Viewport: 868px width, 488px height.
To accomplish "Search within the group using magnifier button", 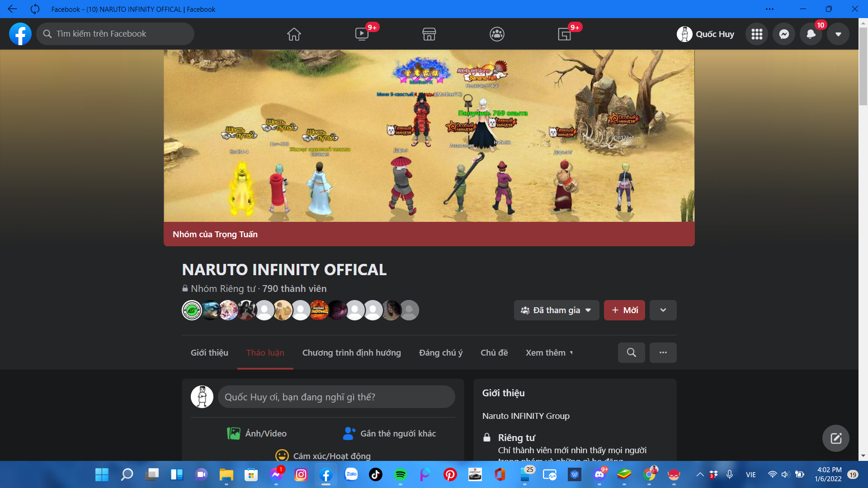I will point(632,352).
